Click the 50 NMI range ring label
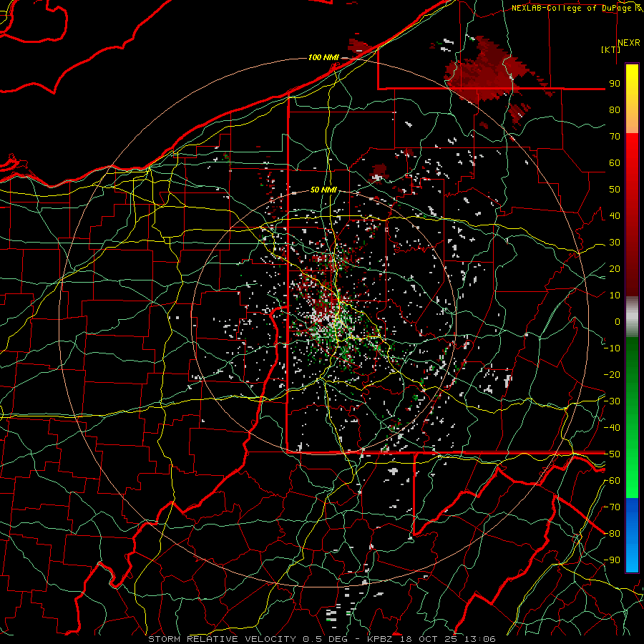The image size is (644, 644). [x=323, y=190]
